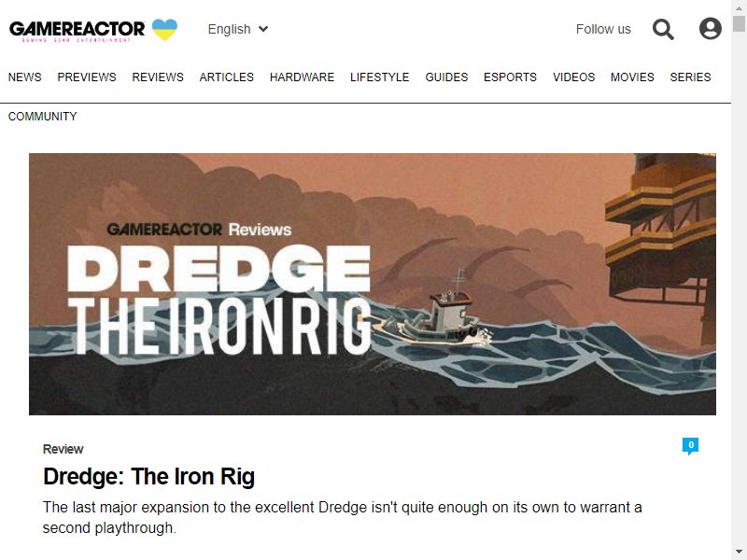747x560 pixels.
Task: Open the Dredge Iron Rig banner image
Action: click(372, 284)
